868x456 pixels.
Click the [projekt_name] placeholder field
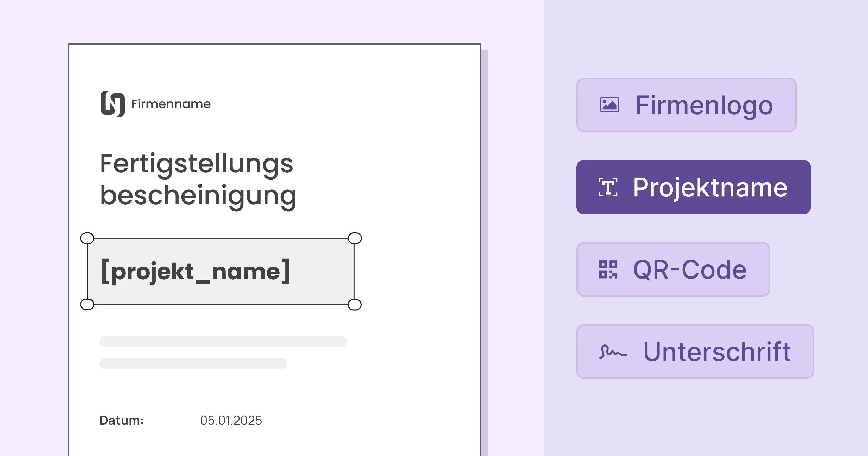(x=221, y=272)
